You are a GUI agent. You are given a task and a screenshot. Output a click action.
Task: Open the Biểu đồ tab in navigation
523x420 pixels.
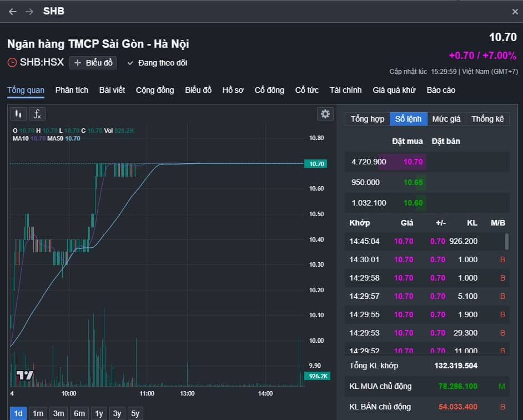[198, 90]
